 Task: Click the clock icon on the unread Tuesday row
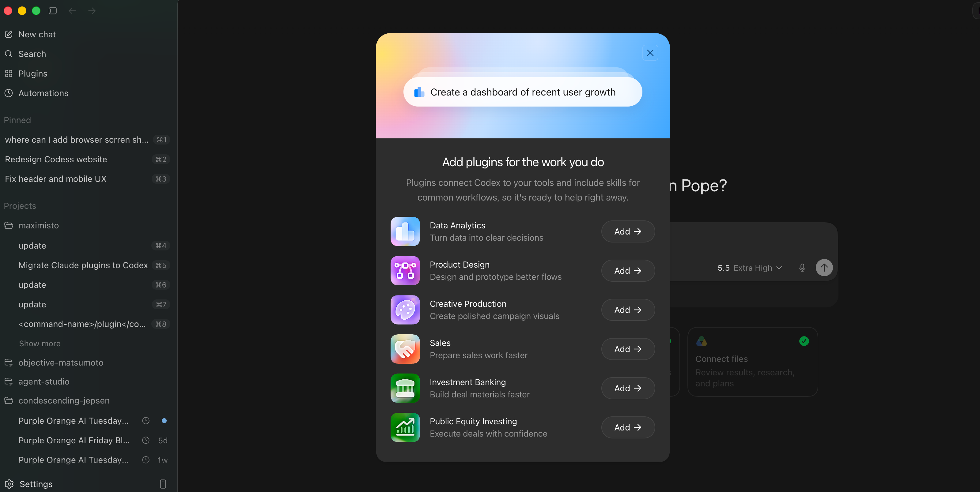point(146,421)
